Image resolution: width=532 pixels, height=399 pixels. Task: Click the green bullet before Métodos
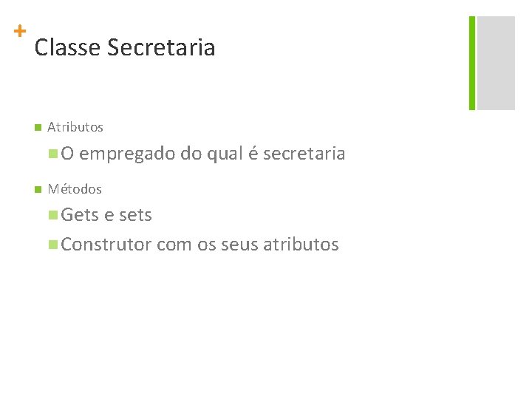pos(37,189)
